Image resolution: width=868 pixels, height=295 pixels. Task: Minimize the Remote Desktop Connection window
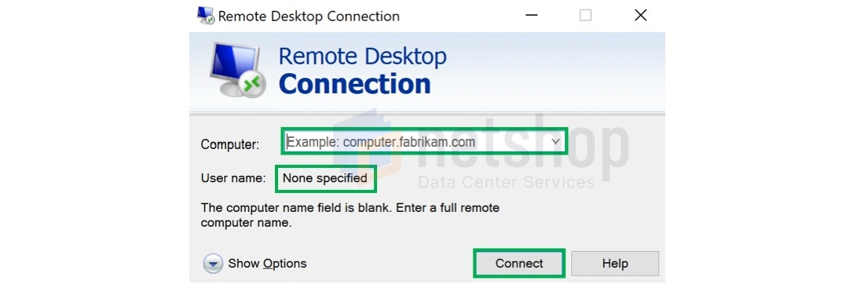point(530,16)
